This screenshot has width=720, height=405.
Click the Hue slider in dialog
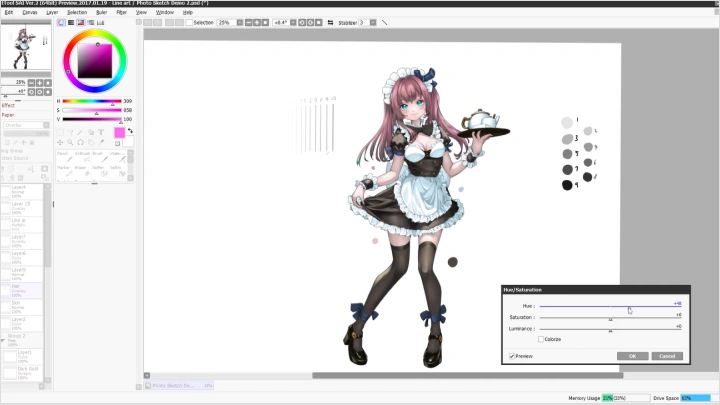point(610,306)
